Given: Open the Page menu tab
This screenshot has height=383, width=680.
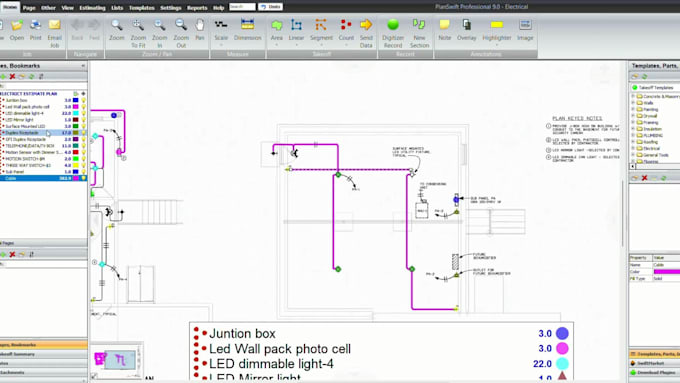Looking at the screenshot, I should pyautogui.click(x=29, y=8).
